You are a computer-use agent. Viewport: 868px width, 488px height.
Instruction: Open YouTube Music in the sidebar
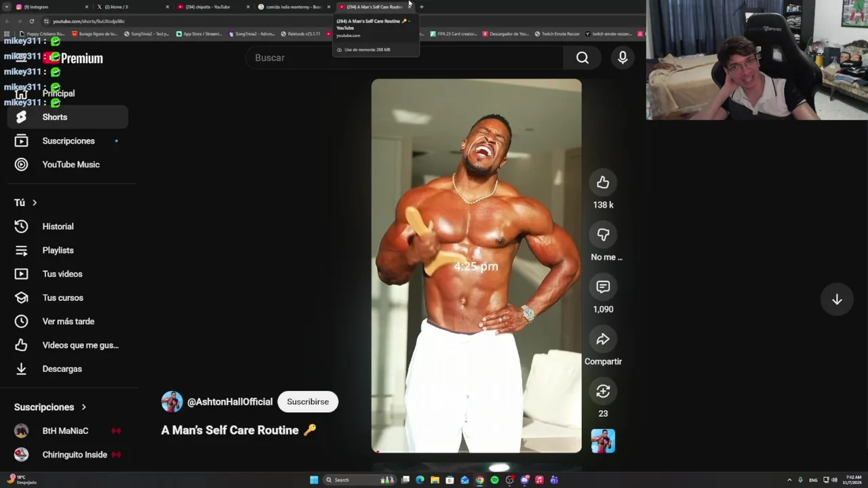point(68,165)
